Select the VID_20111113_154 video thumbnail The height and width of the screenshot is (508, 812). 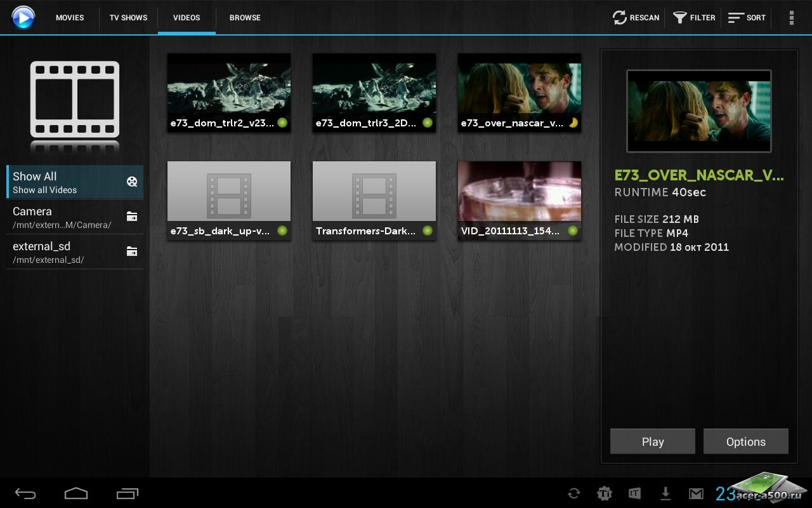[x=520, y=200]
